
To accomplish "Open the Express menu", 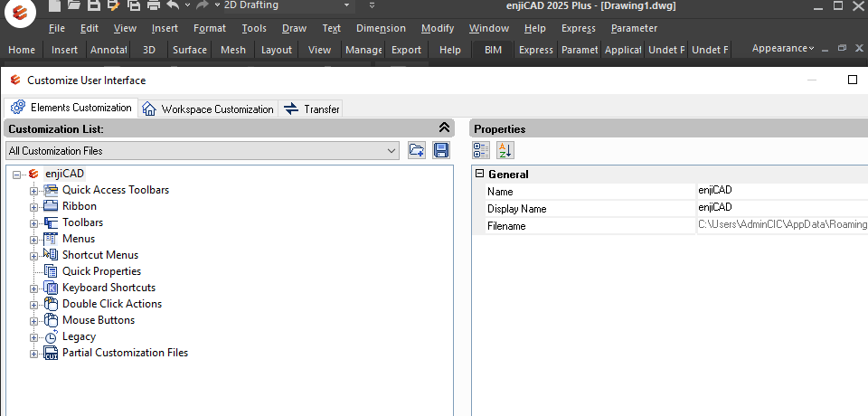I will pos(579,28).
